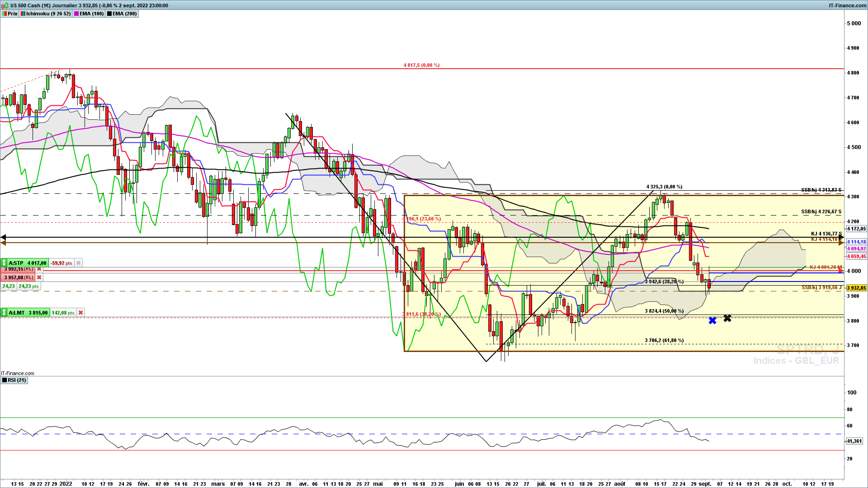Click the black EMA (200) color swatch
Screen dimensions: 868x488
(x=109, y=14)
